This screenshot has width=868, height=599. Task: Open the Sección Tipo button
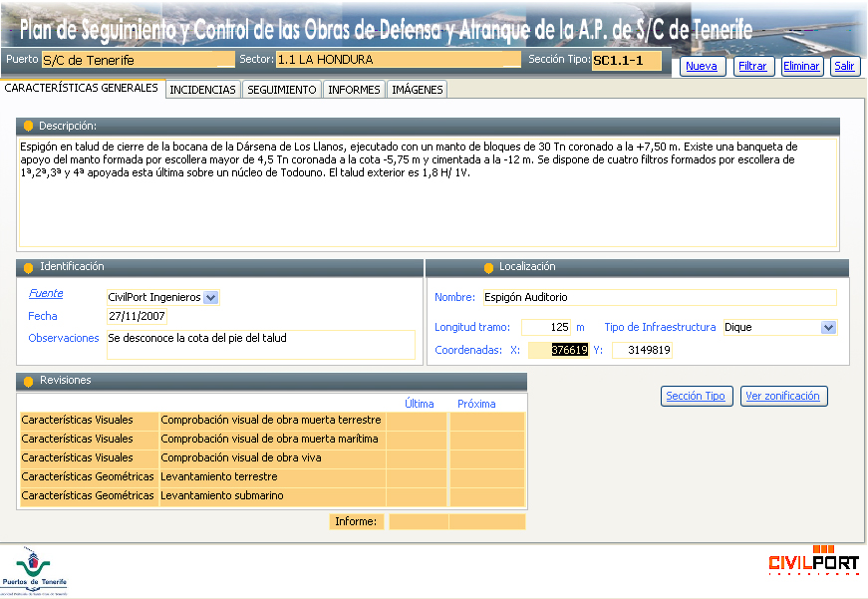[x=696, y=397]
